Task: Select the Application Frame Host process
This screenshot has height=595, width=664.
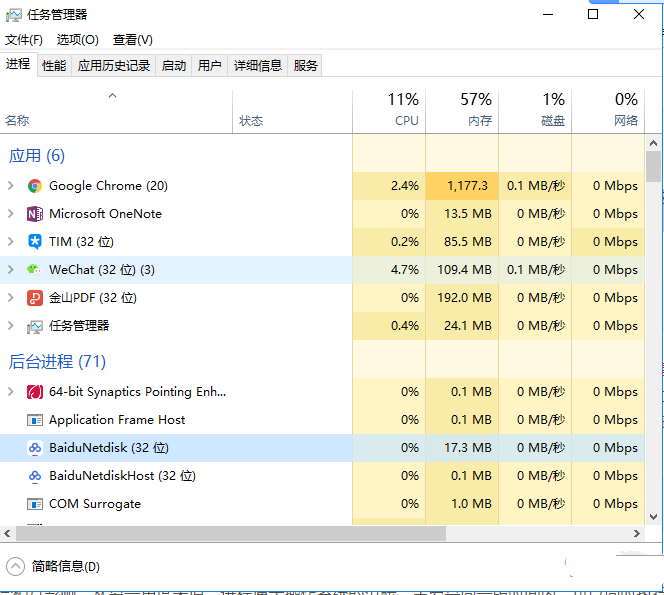Action: point(322,420)
